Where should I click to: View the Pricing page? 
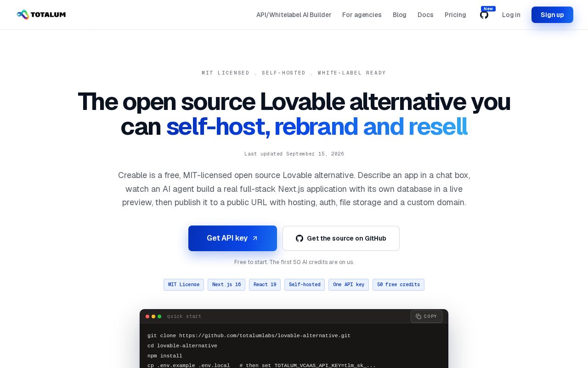(x=455, y=15)
